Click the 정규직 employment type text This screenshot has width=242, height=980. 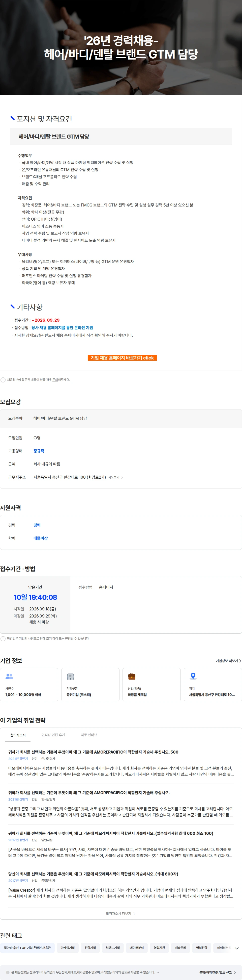39,451
